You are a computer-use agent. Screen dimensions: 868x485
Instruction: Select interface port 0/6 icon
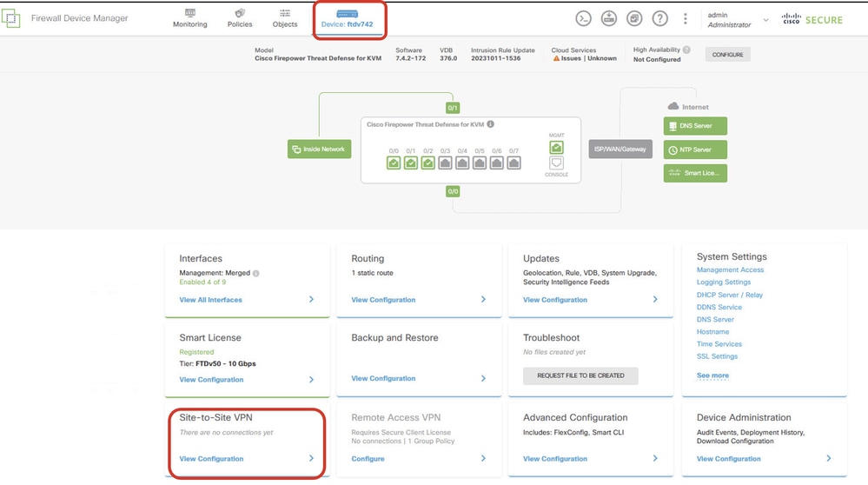(x=496, y=163)
